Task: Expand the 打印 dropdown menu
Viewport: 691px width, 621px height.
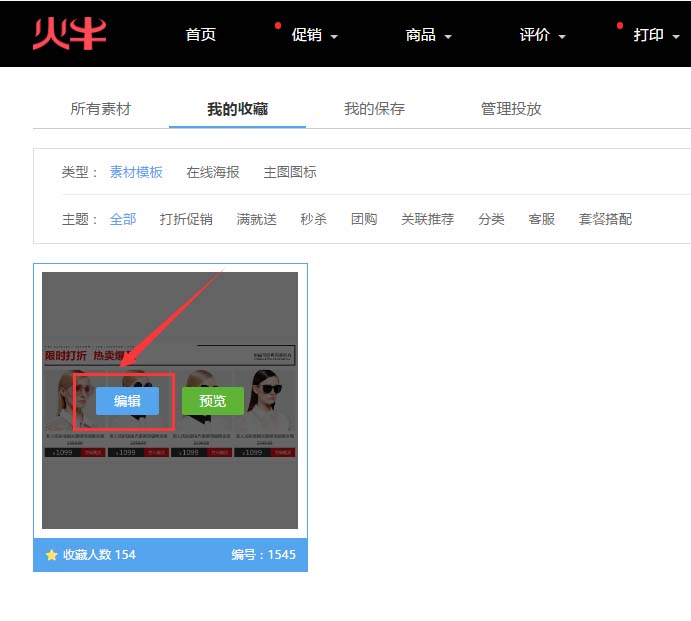Action: point(656,35)
